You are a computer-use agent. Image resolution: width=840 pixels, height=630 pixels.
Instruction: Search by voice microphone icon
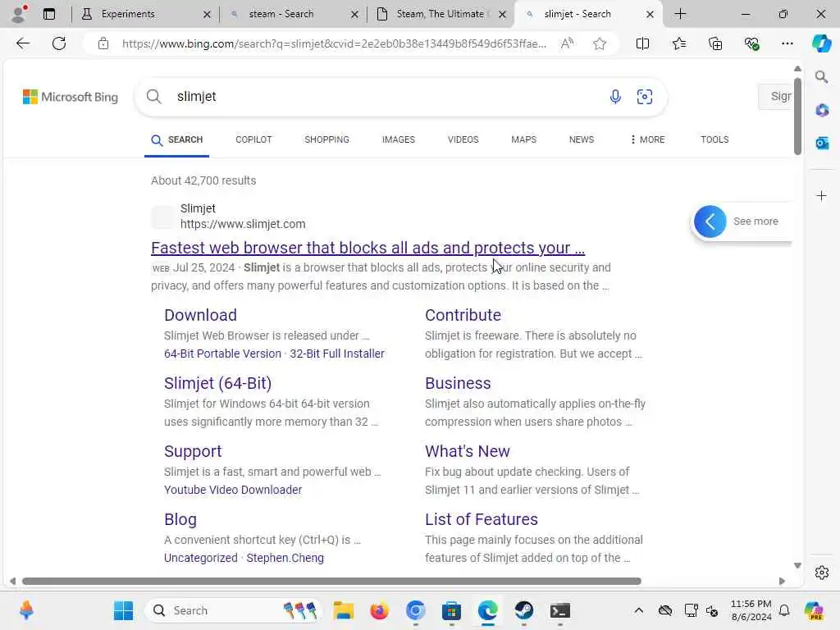615,97
